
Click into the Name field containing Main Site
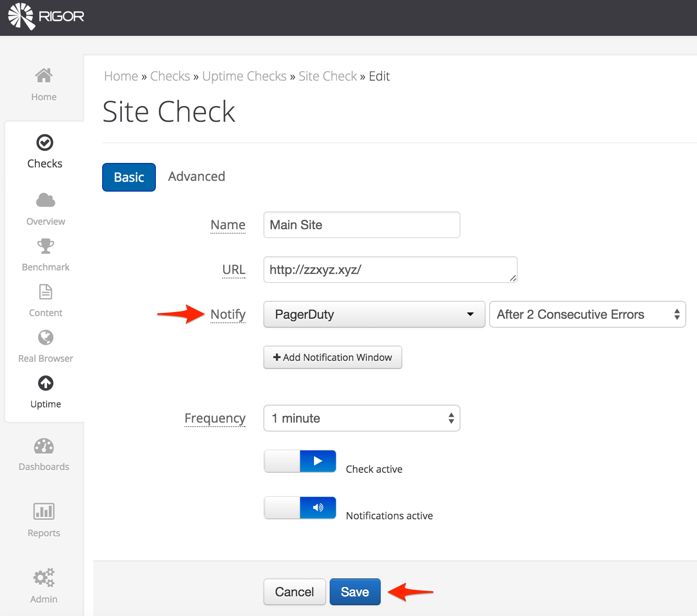tap(361, 225)
